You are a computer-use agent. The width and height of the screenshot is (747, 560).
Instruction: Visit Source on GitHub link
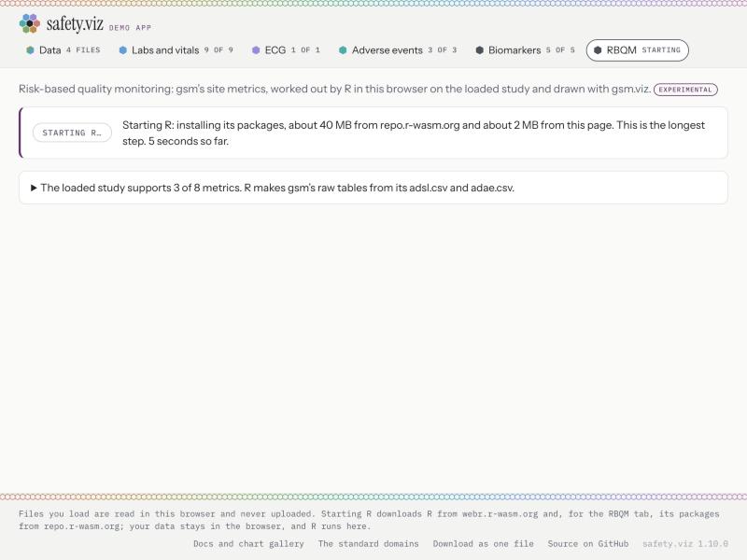click(588, 544)
